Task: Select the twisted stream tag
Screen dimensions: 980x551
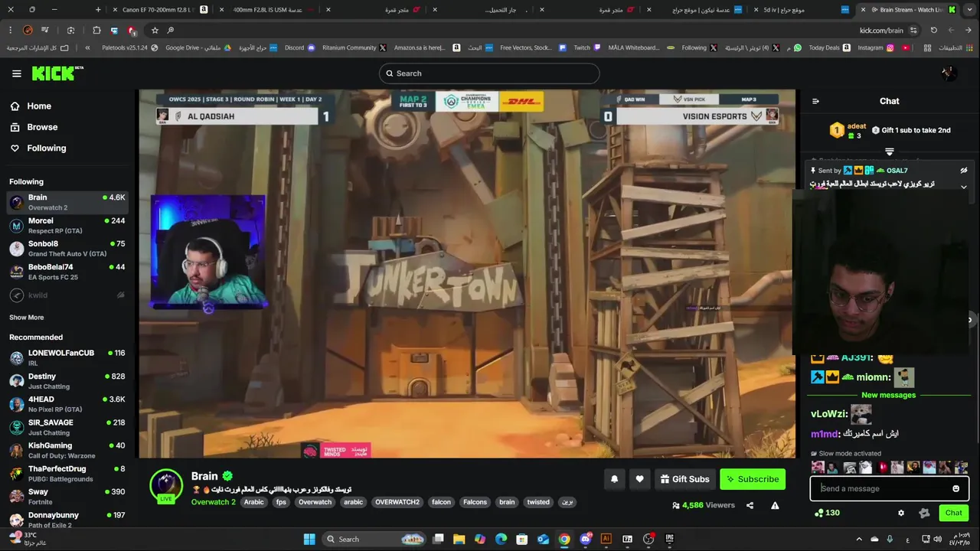Action: tap(538, 502)
